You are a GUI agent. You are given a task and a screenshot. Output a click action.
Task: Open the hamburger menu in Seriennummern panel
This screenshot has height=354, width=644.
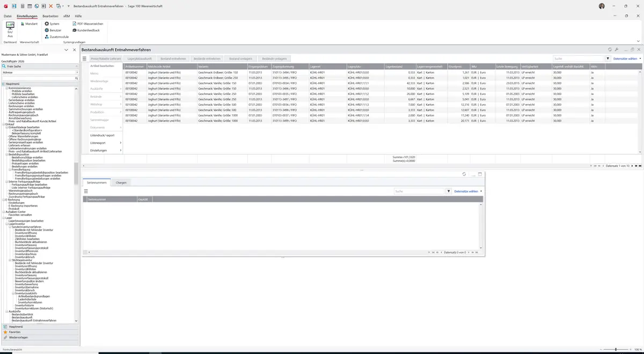[x=86, y=191]
